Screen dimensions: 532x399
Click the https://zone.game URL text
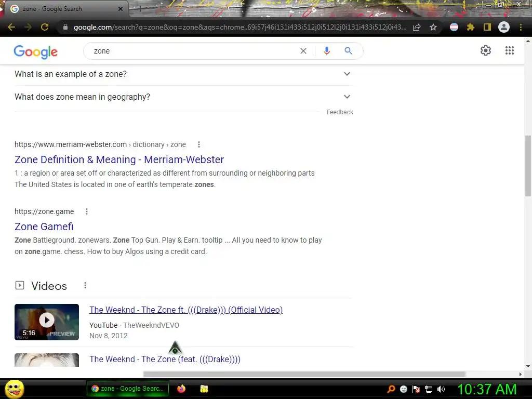(44, 211)
